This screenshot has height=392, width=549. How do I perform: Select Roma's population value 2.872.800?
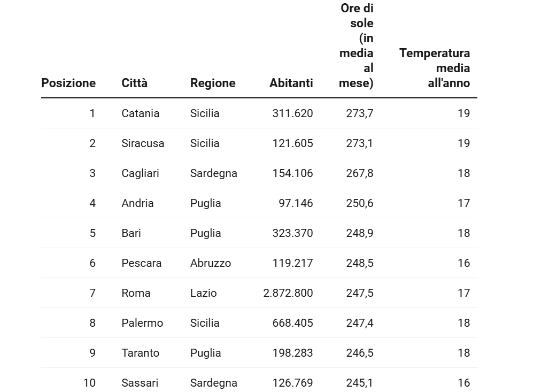click(x=288, y=293)
